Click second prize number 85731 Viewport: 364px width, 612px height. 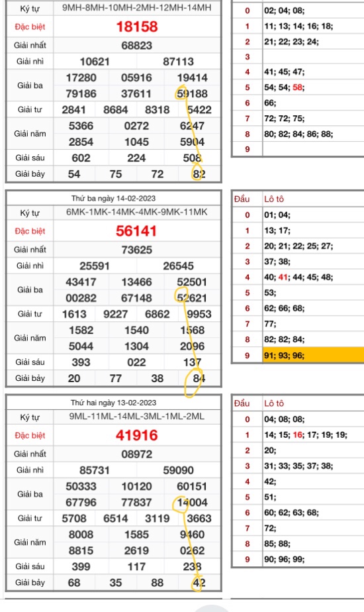pyautogui.click(x=95, y=470)
